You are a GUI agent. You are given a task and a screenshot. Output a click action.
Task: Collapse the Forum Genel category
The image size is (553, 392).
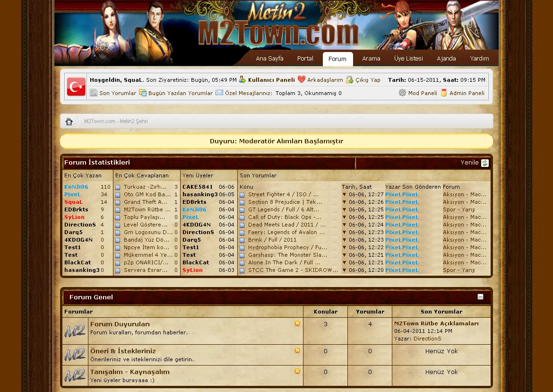pyautogui.click(x=480, y=297)
